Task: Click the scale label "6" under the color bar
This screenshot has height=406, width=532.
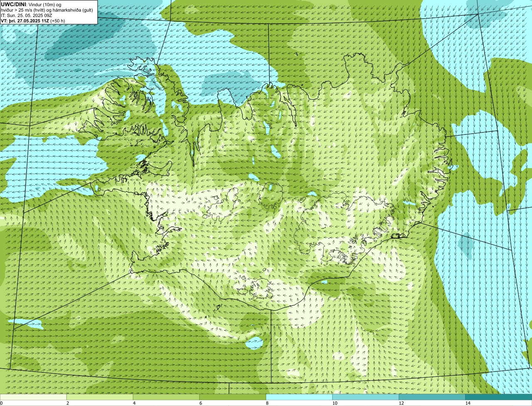Action: click(x=200, y=403)
